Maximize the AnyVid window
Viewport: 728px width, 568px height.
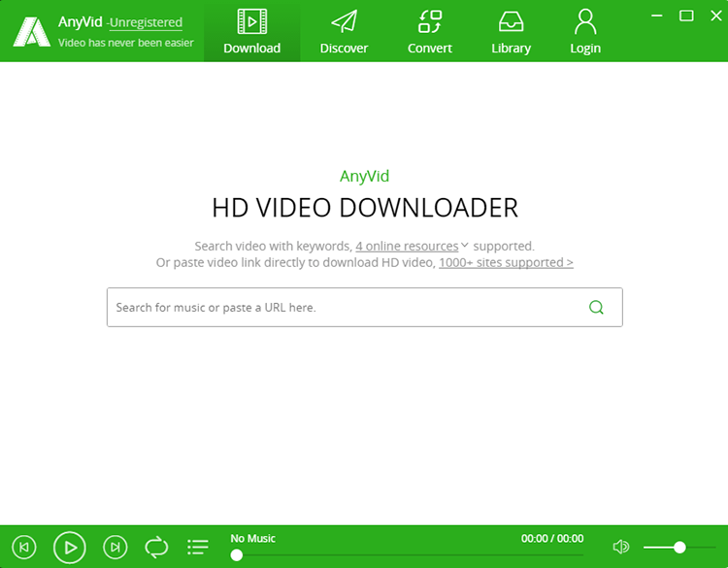click(x=686, y=16)
